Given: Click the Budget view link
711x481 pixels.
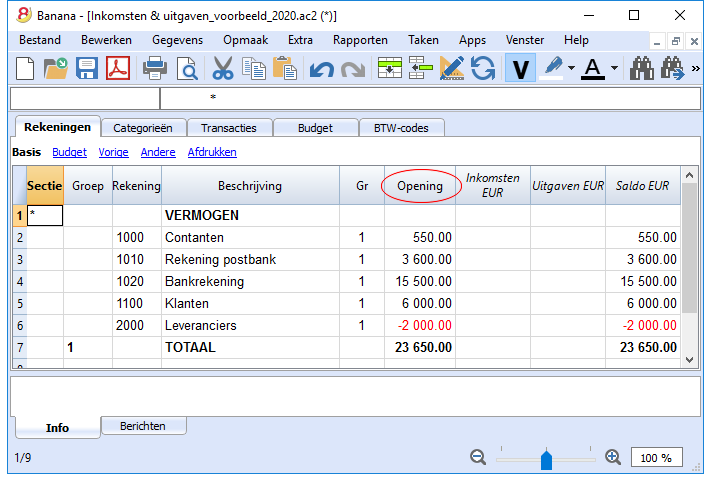Looking at the screenshot, I should 69,152.
